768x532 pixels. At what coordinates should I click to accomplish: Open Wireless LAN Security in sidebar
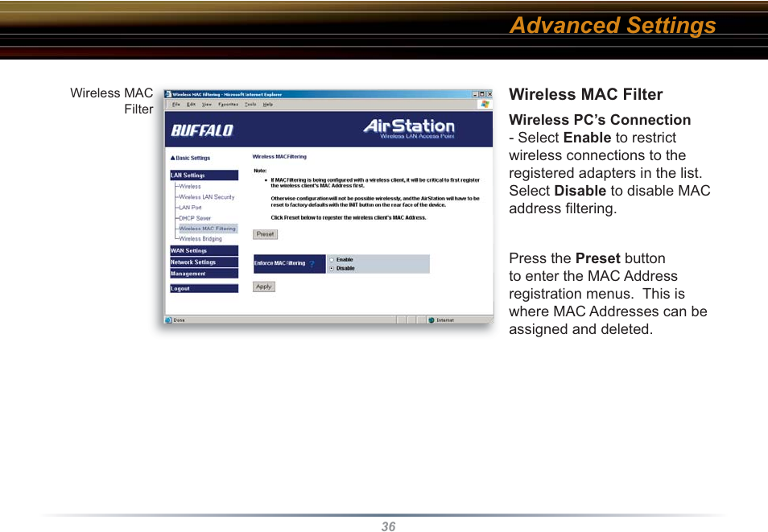tap(207, 197)
